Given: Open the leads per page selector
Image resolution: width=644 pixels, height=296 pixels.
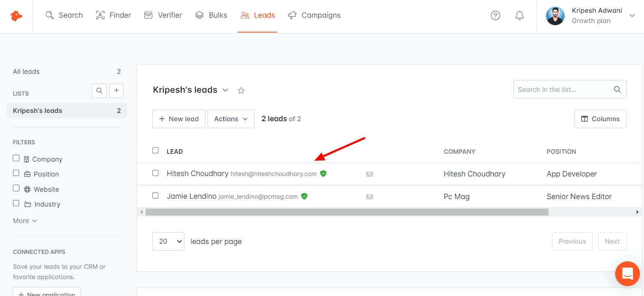Looking at the screenshot, I should [x=168, y=241].
